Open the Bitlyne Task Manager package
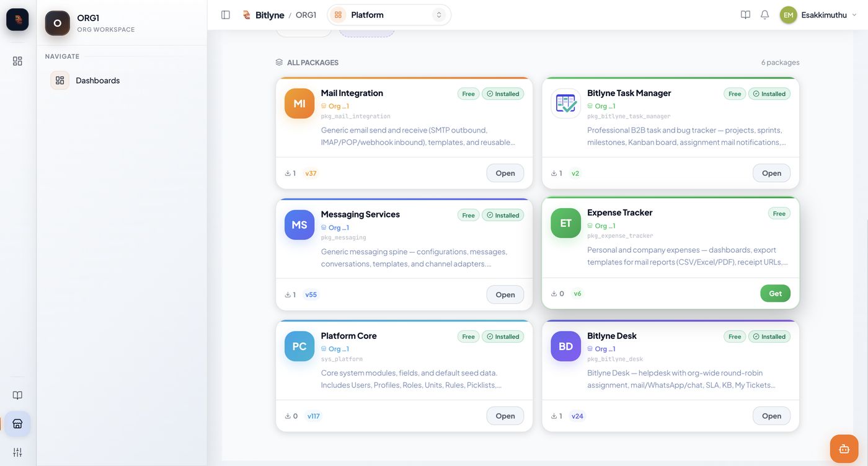 point(771,174)
